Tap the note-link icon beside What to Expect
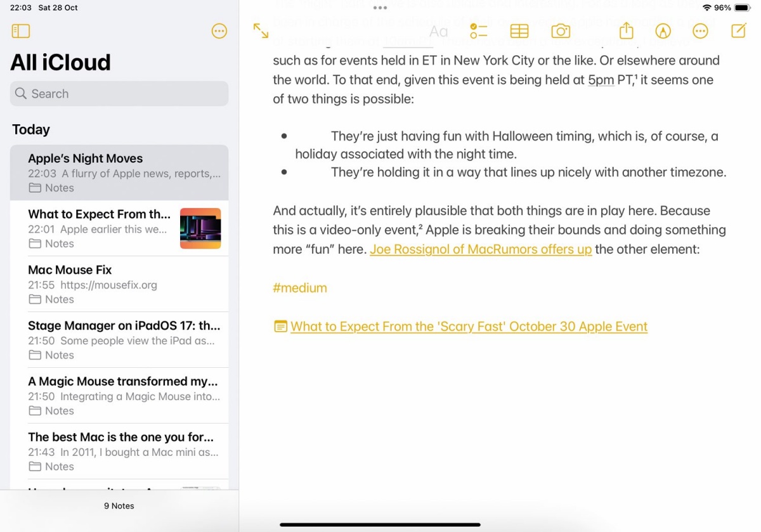The width and height of the screenshot is (761, 532). 280,327
